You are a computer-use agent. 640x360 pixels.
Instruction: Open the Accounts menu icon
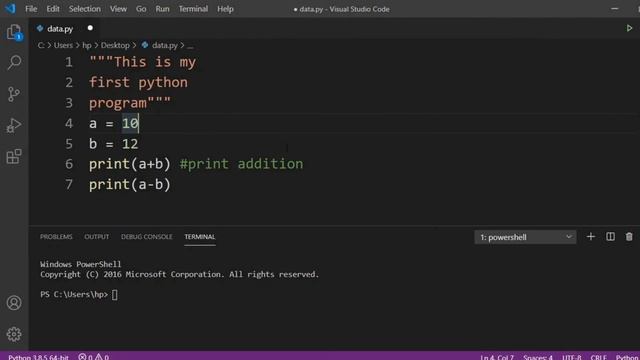click(x=14, y=302)
